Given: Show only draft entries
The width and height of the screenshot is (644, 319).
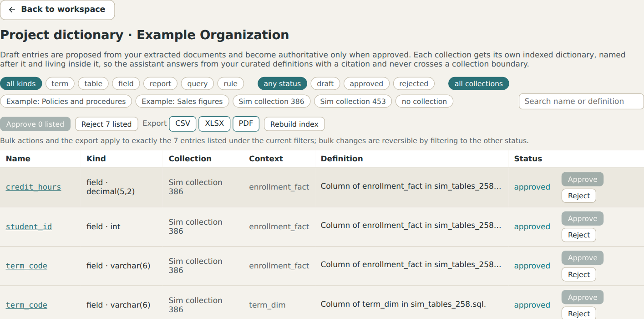Looking at the screenshot, I should click(x=325, y=83).
